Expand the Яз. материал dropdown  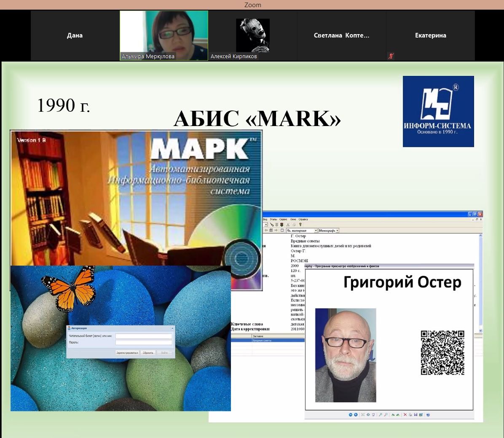[316, 231]
